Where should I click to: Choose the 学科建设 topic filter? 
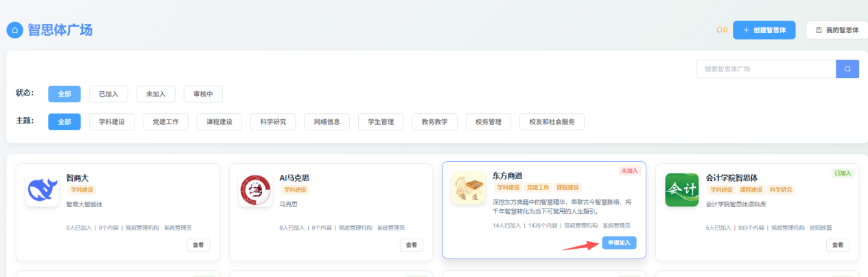pos(111,122)
